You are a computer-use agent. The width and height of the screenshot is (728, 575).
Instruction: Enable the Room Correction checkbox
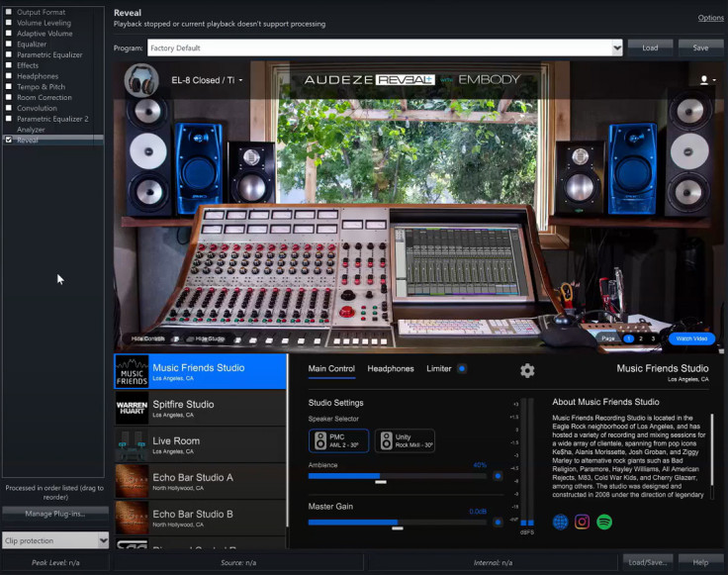pos(8,97)
